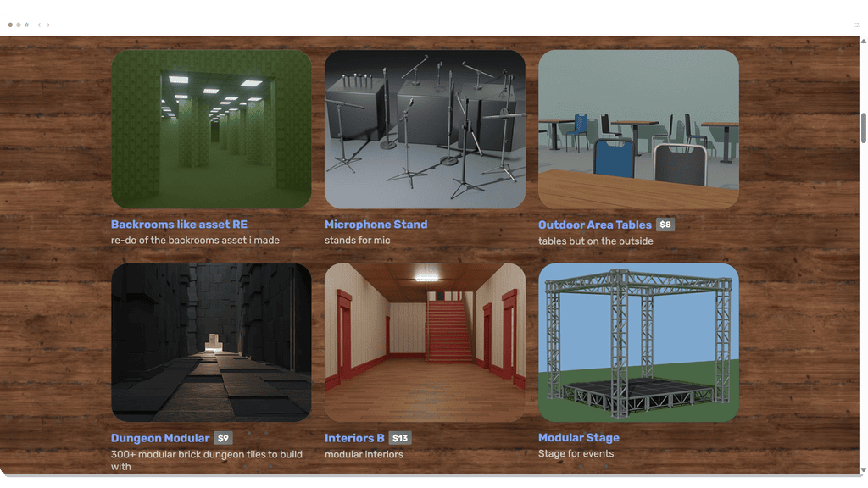
Task: Click the $9 price tag
Action: click(223, 438)
